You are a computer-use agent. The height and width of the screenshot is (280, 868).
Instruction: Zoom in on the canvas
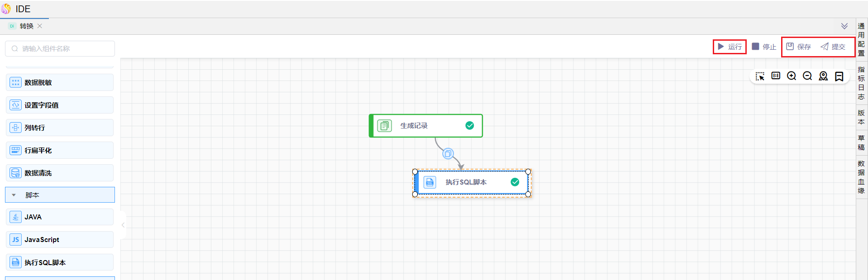pos(792,76)
